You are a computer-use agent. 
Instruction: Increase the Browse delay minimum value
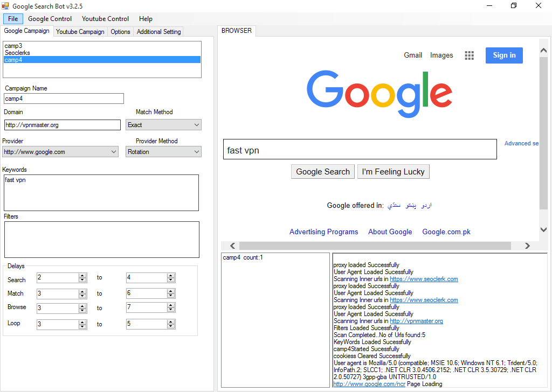click(82, 306)
